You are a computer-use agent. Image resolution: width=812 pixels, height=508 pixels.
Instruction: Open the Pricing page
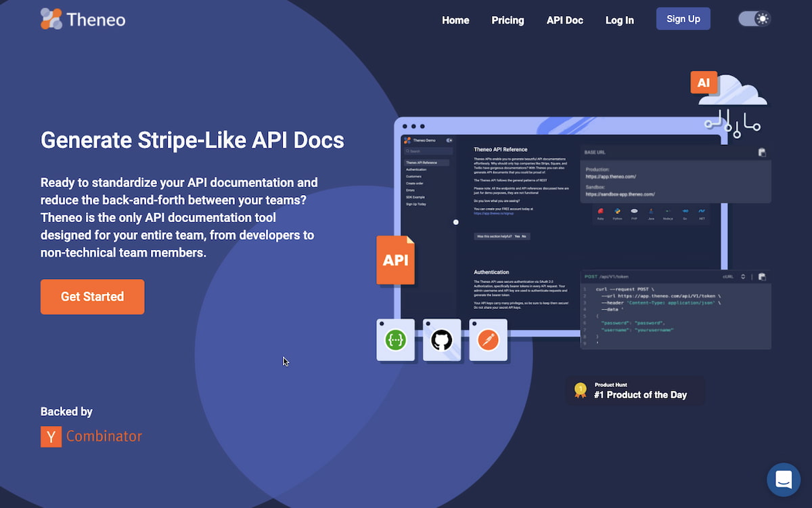coord(507,20)
